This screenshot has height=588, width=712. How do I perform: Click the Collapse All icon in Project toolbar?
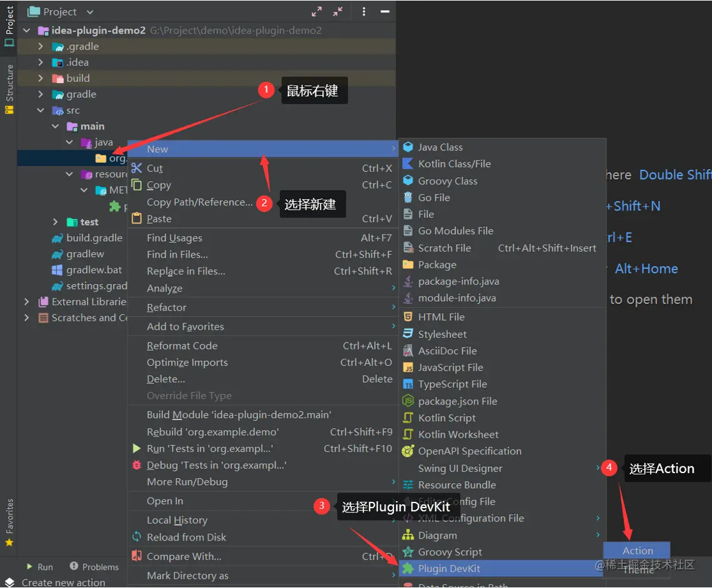tap(338, 12)
